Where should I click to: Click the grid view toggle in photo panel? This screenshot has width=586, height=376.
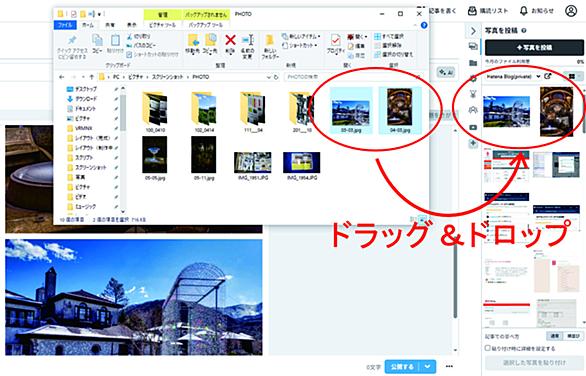coord(571,76)
